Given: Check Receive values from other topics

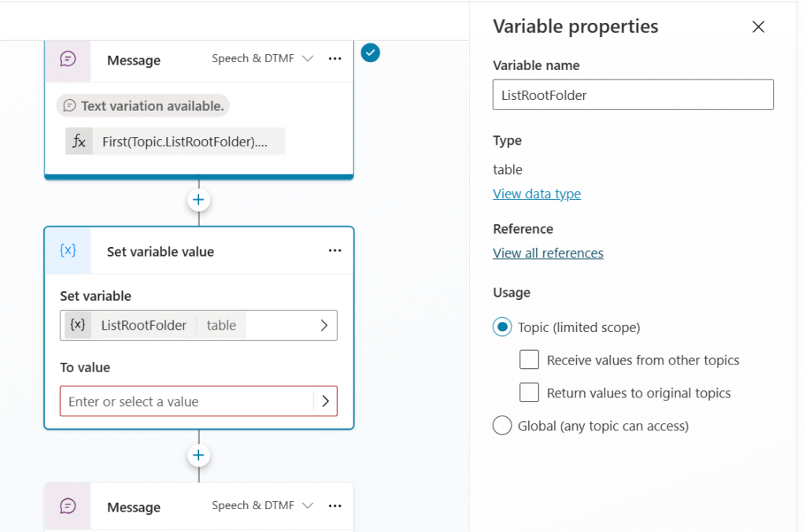Looking at the screenshot, I should point(529,360).
